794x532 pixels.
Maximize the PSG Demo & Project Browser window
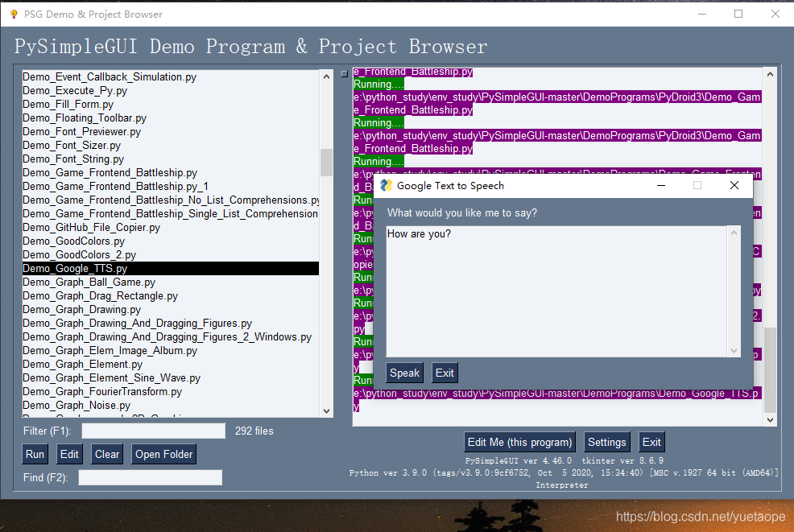[738, 14]
